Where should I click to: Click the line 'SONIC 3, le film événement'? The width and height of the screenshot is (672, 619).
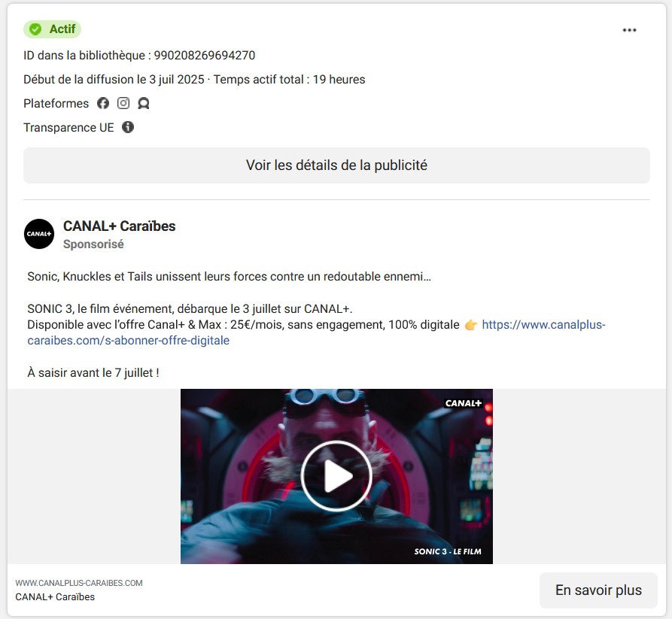[x=190, y=309]
